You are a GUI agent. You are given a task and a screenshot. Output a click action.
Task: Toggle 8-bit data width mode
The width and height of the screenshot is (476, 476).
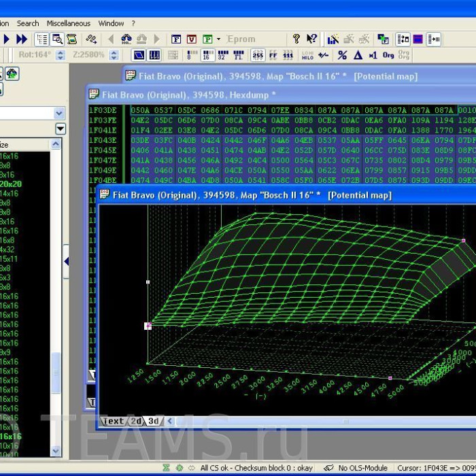[x=191, y=55]
